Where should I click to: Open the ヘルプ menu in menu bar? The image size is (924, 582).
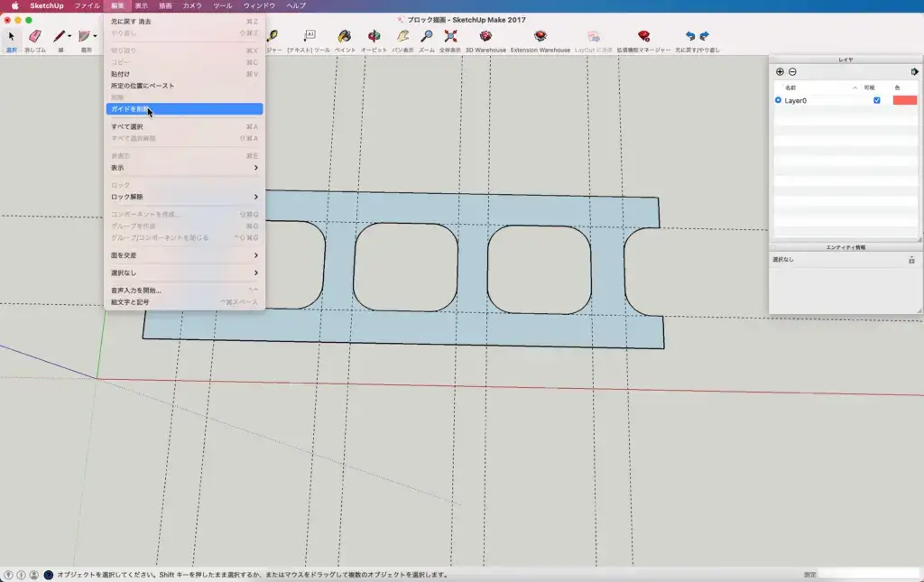point(296,6)
